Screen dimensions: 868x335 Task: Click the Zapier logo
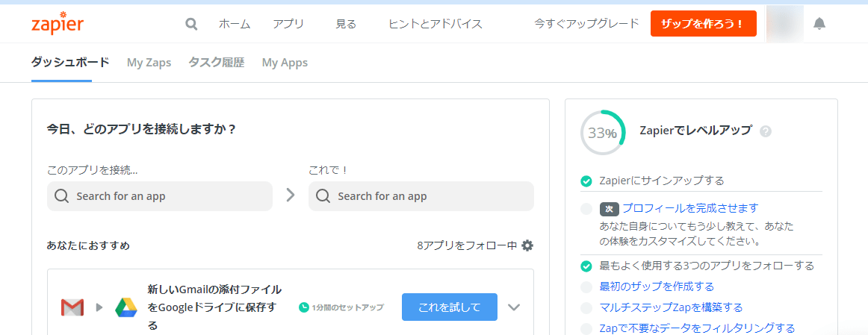pos(58,23)
